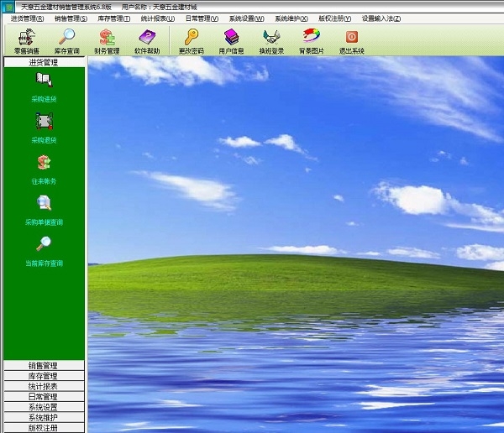The height and width of the screenshot is (433, 504).
Task: Open 采购进货 icon in sidebar
Action: point(44,80)
